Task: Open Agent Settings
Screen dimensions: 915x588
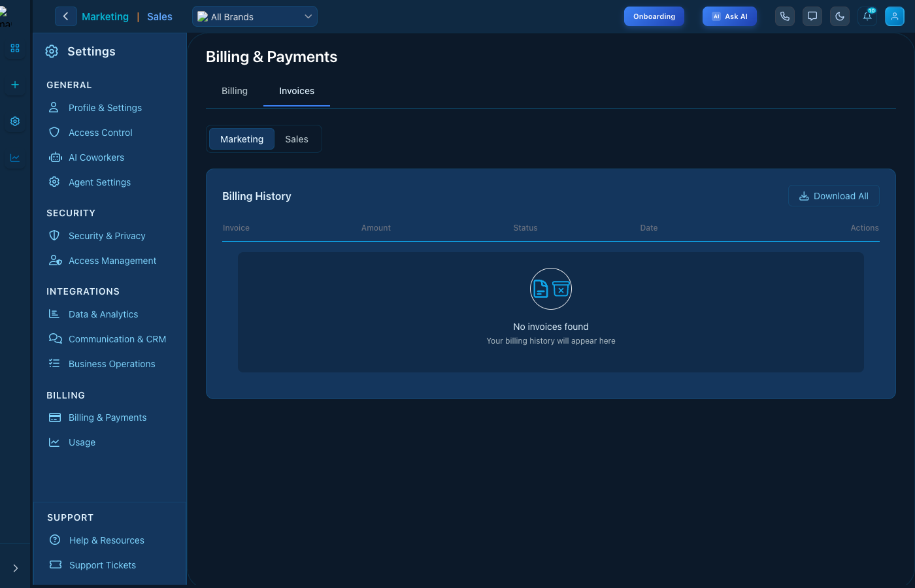Action: coord(99,182)
